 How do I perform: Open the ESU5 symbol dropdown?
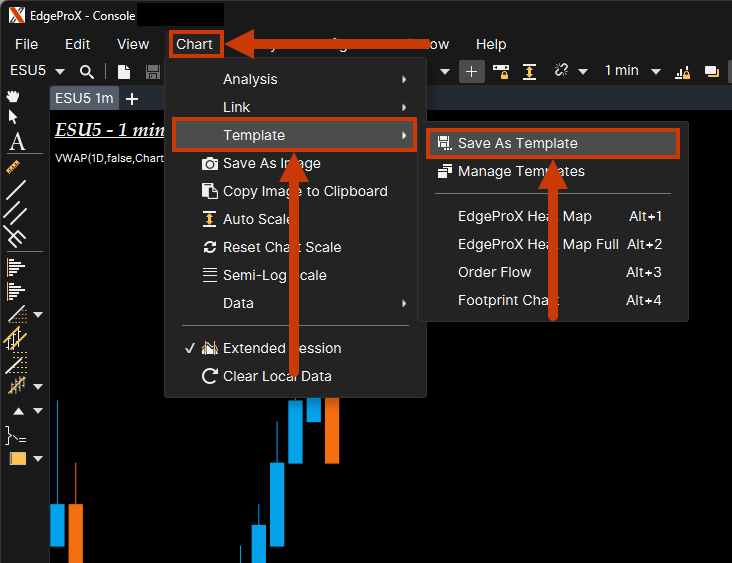(x=60, y=71)
